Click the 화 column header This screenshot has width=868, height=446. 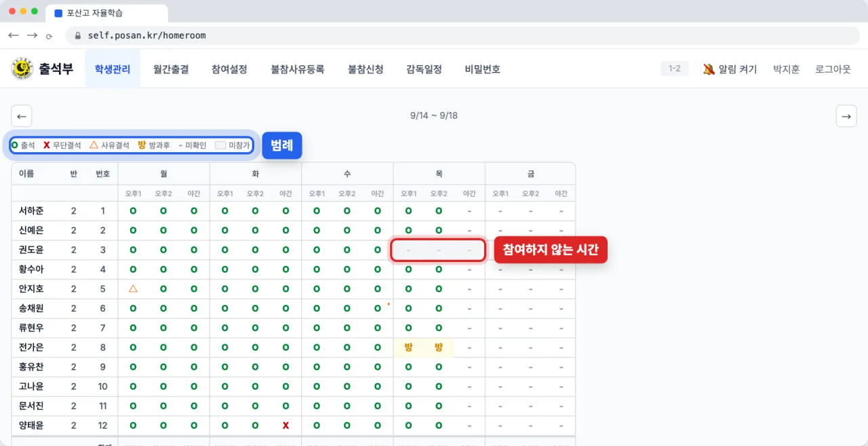(x=255, y=174)
